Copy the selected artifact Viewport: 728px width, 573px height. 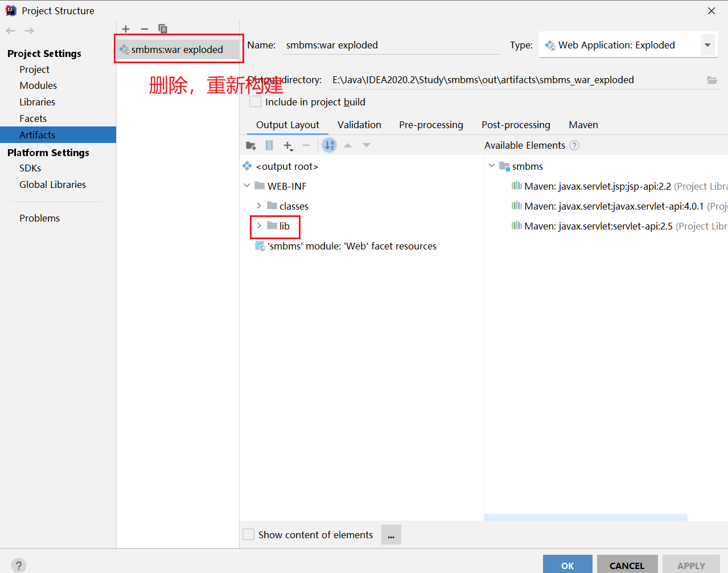[163, 29]
